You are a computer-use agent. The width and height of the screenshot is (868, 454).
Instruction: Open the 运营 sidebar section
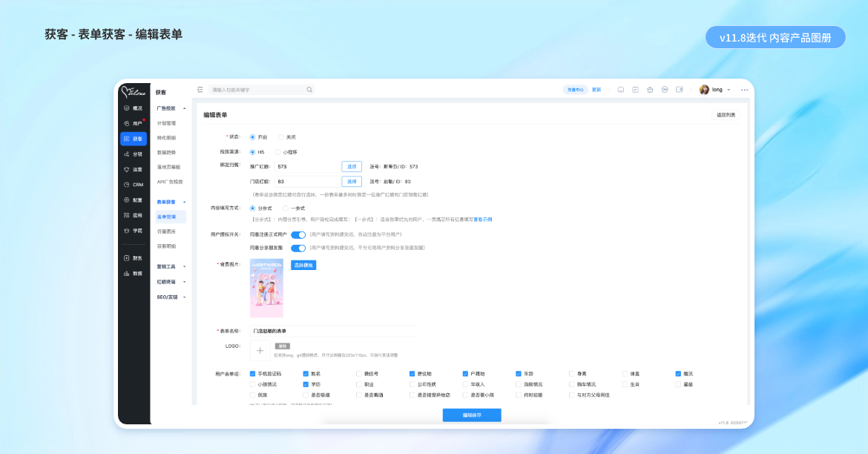coord(134,169)
